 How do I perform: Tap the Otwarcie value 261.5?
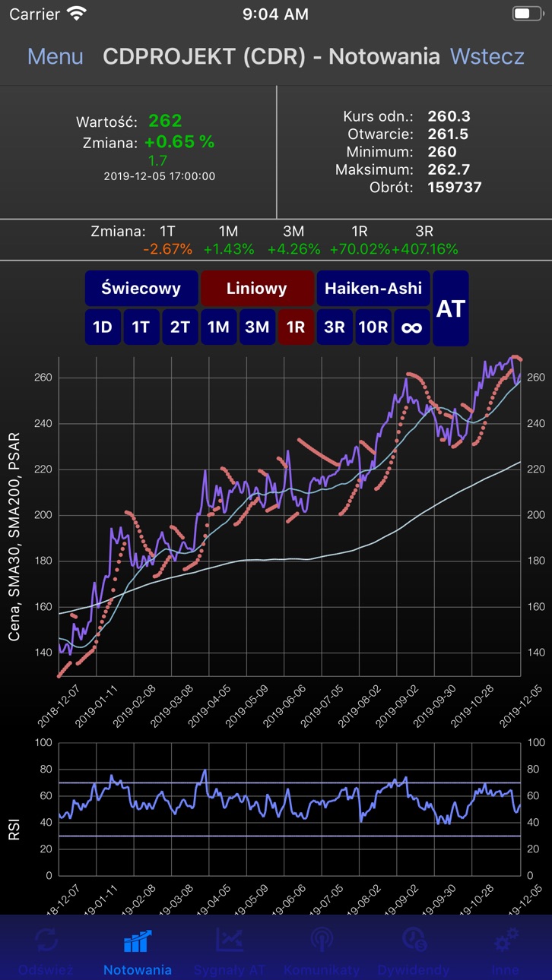pos(448,134)
